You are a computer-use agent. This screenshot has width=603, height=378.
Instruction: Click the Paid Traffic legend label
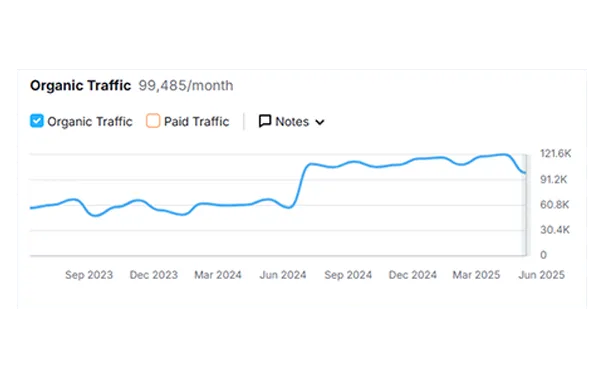[197, 122]
